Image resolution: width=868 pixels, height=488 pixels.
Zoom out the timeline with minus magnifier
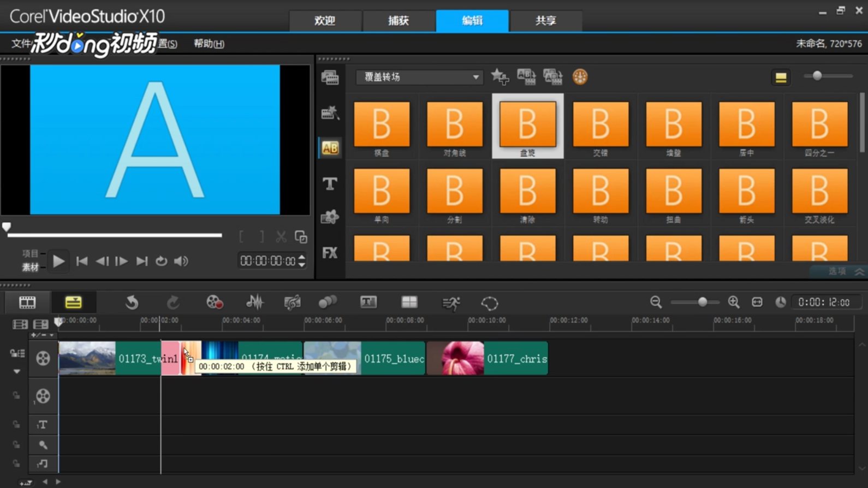click(656, 302)
